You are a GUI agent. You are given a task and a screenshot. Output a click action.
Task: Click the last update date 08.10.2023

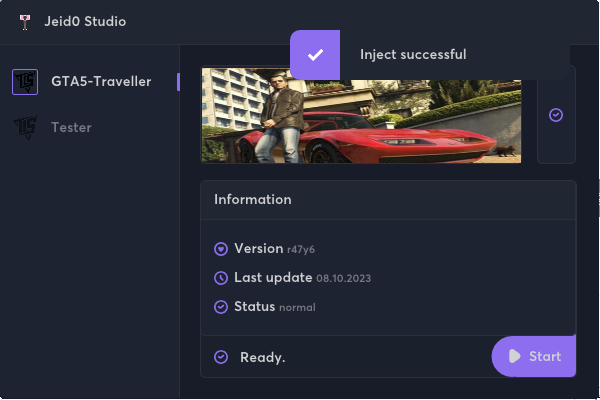(x=343, y=279)
